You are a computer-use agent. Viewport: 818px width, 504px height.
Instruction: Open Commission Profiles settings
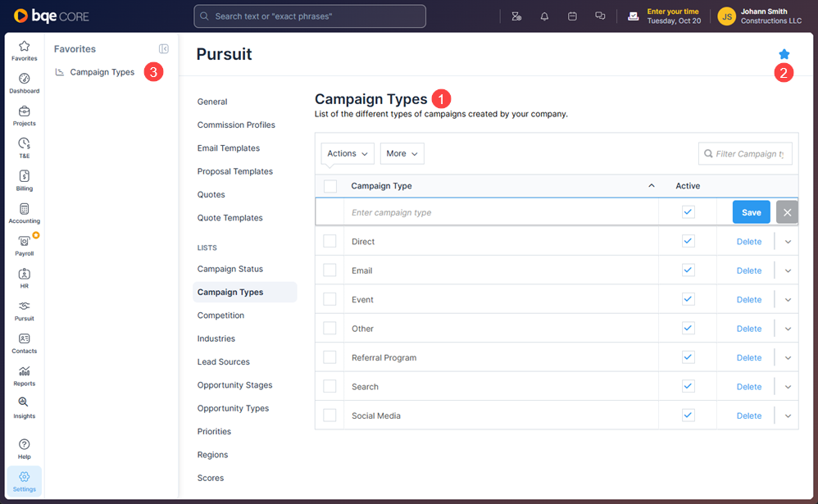point(236,125)
